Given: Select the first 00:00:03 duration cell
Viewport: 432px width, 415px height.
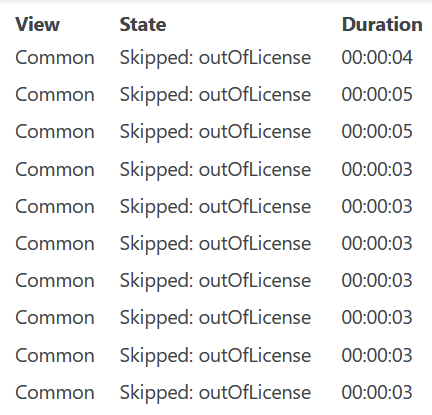Looking at the screenshot, I should 377,170.
